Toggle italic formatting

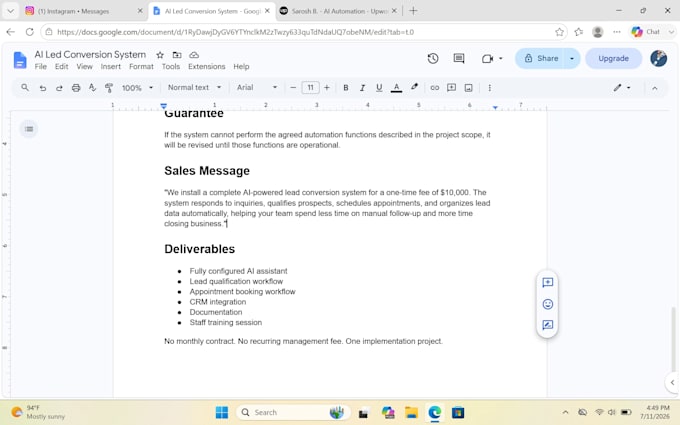point(362,88)
